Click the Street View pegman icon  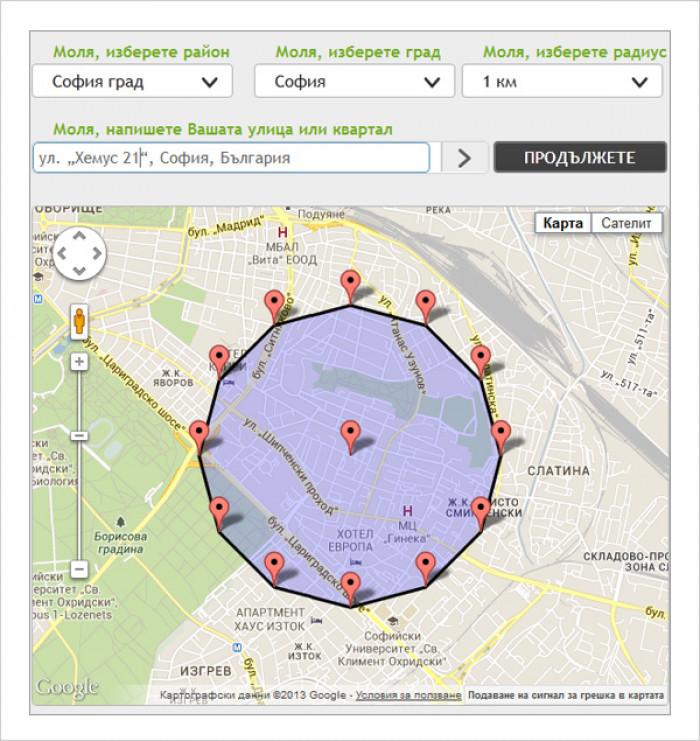(x=79, y=322)
